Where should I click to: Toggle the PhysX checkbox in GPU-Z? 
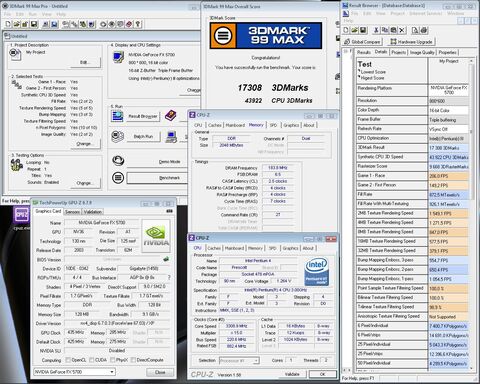click(113, 360)
